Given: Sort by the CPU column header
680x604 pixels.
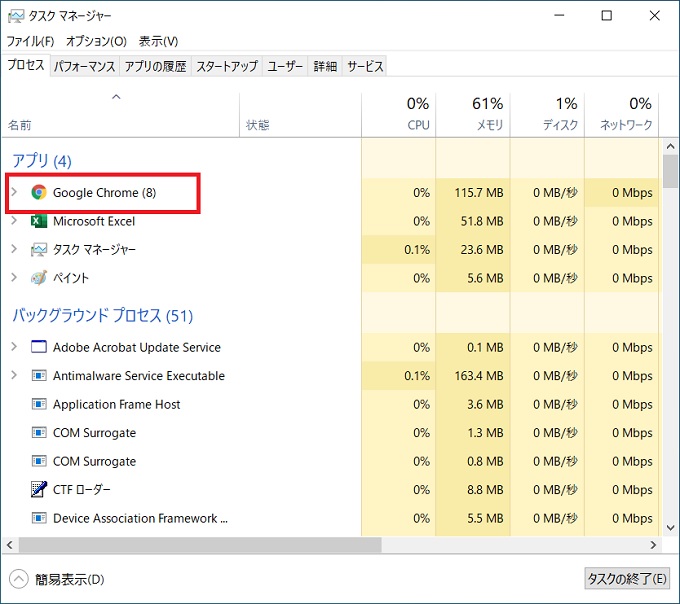Looking at the screenshot, I should tap(399, 115).
